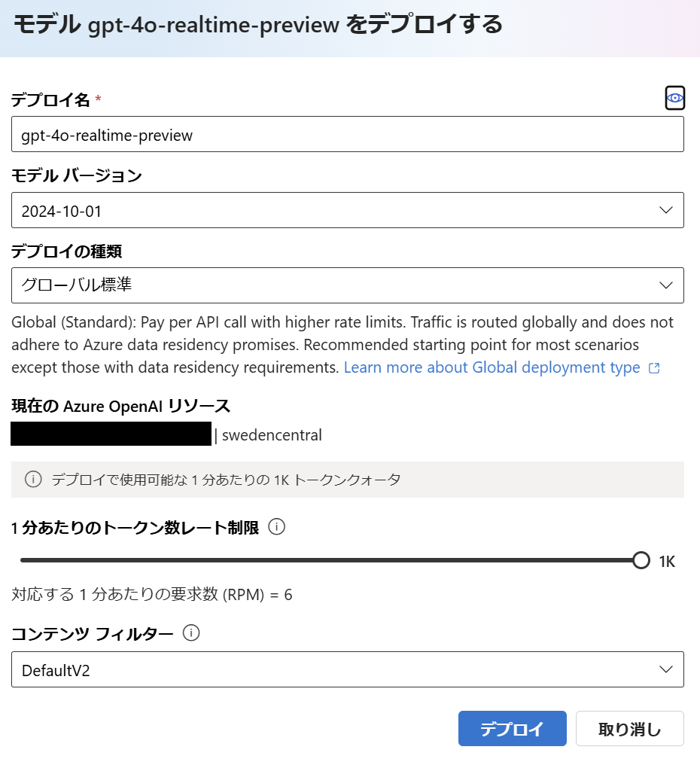Viewport: 700px width, 768px height.
Task: Click inside the deployment name input field
Action: [346, 135]
